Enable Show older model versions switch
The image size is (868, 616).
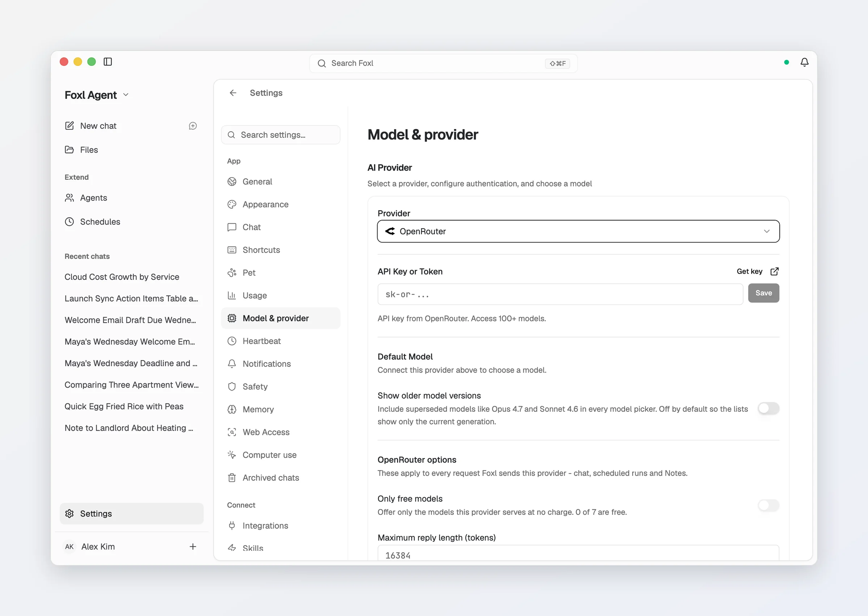pyautogui.click(x=768, y=408)
